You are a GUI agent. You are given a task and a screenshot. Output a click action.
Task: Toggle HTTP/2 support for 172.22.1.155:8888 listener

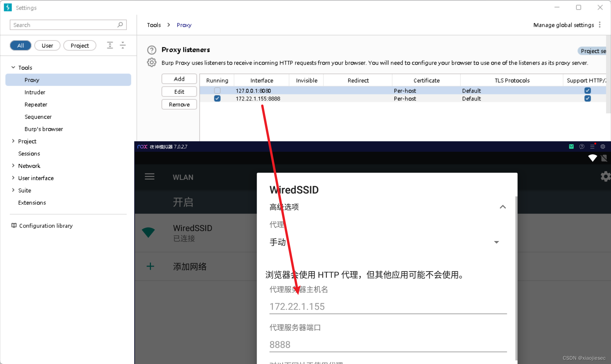(588, 98)
